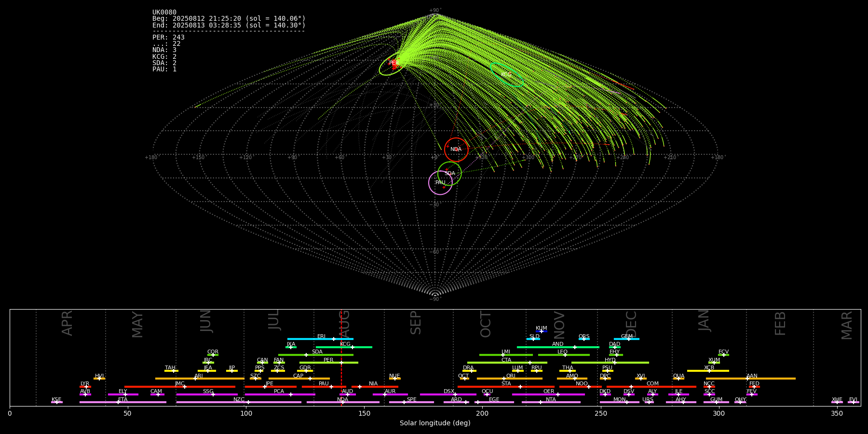Viewport: 868px width, 434px height.
Task: Select the LYR shower marker in timeline
Action: point(85,387)
